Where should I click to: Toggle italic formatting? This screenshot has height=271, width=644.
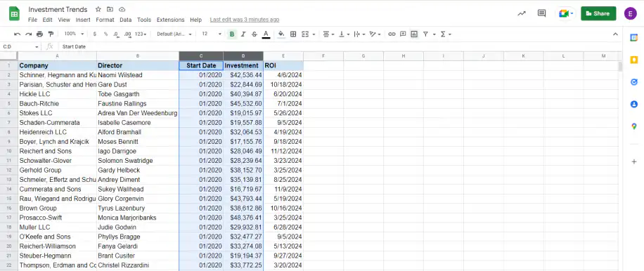tap(243, 34)
